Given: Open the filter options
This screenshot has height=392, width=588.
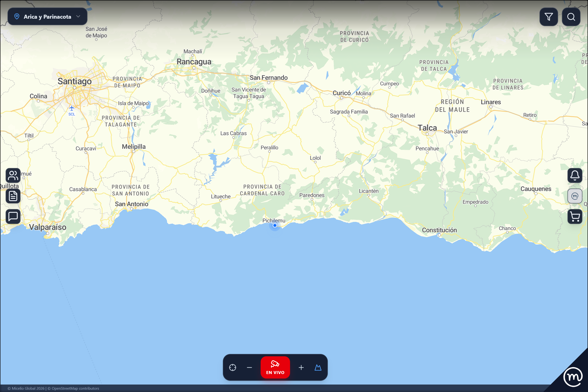Looking at the screenshot, I should pyautogui.click(x=549, y=17).
